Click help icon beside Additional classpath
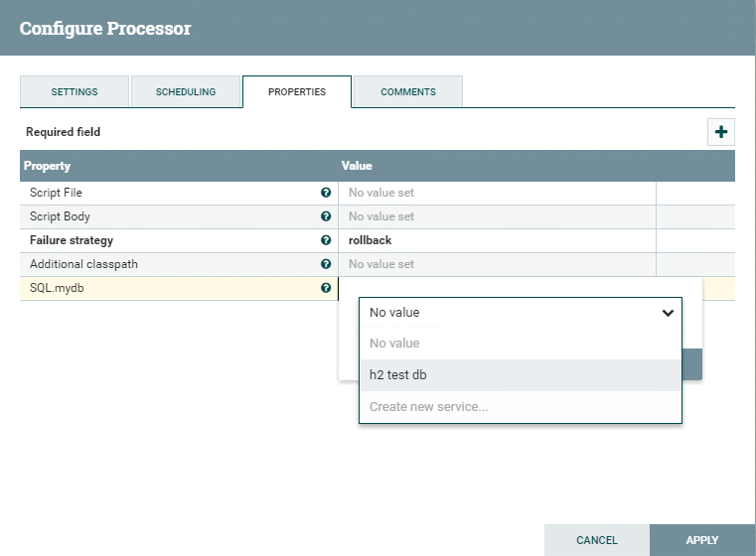Image resolution: width=756 pixels, height=556 pixels. point(326,264)
